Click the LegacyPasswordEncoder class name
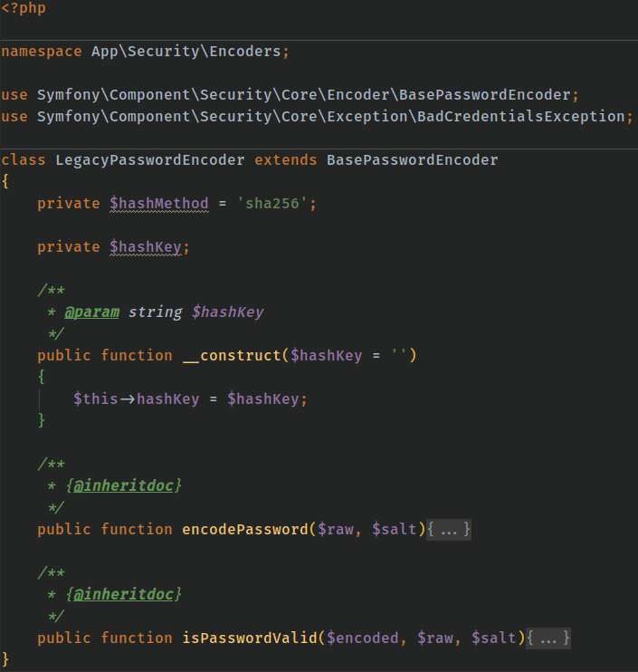Image resolution: width=638 pixels, height=672 pixels. 150,159
